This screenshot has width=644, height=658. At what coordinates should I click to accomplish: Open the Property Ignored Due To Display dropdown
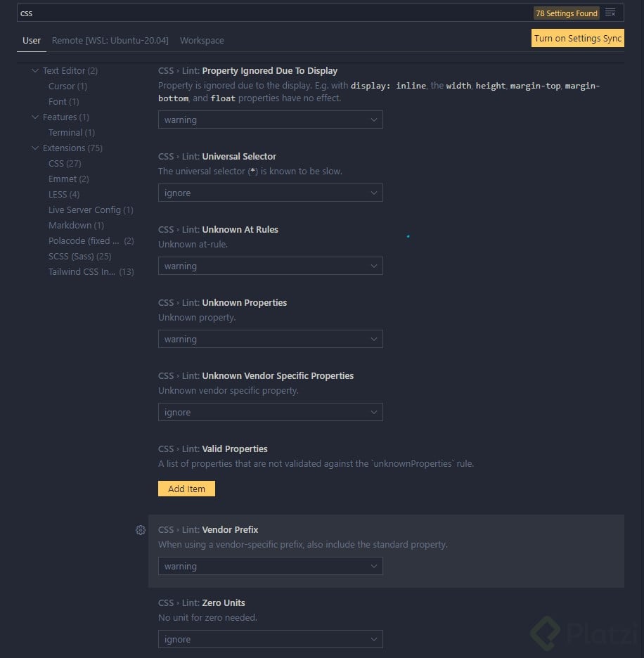click(271, 120)
